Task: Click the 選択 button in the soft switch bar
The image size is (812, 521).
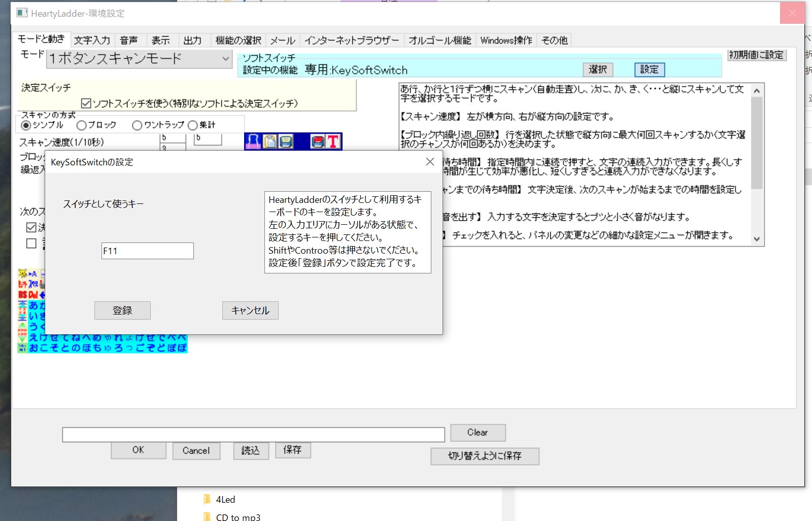Action: pos(598,70)
